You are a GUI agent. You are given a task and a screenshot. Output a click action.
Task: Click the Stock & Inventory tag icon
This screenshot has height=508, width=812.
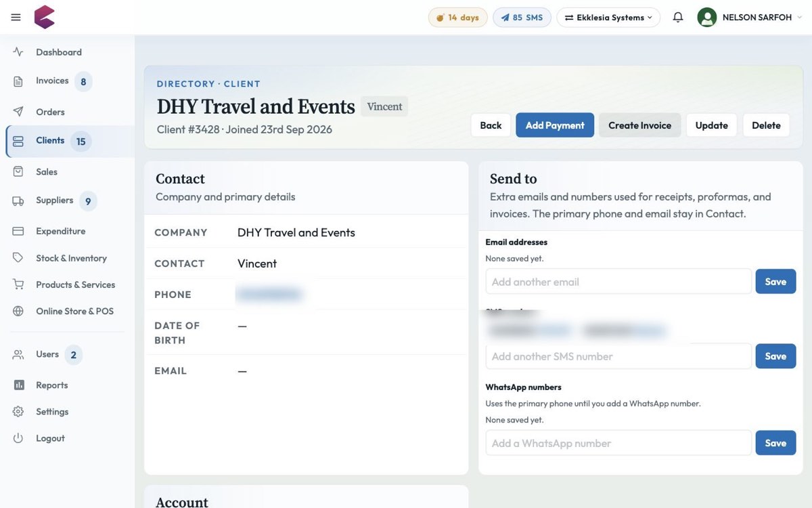[18, 258]
